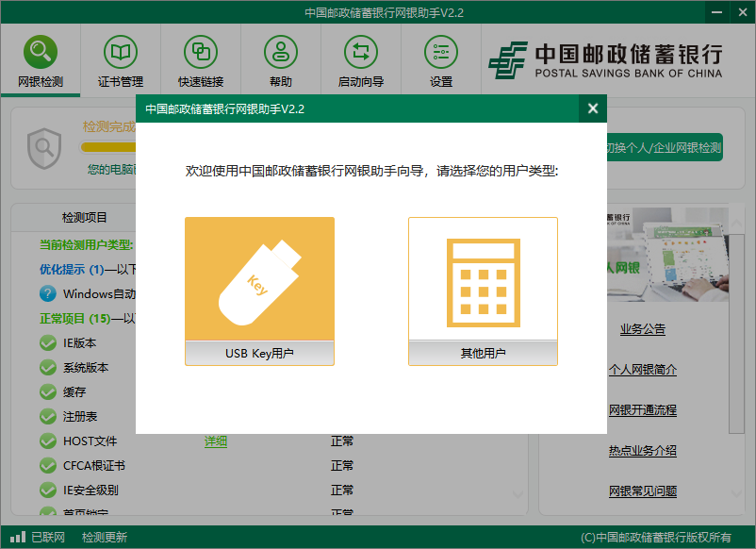Click the right panel vertical scrollbar
756x549 pixels.
736,334
